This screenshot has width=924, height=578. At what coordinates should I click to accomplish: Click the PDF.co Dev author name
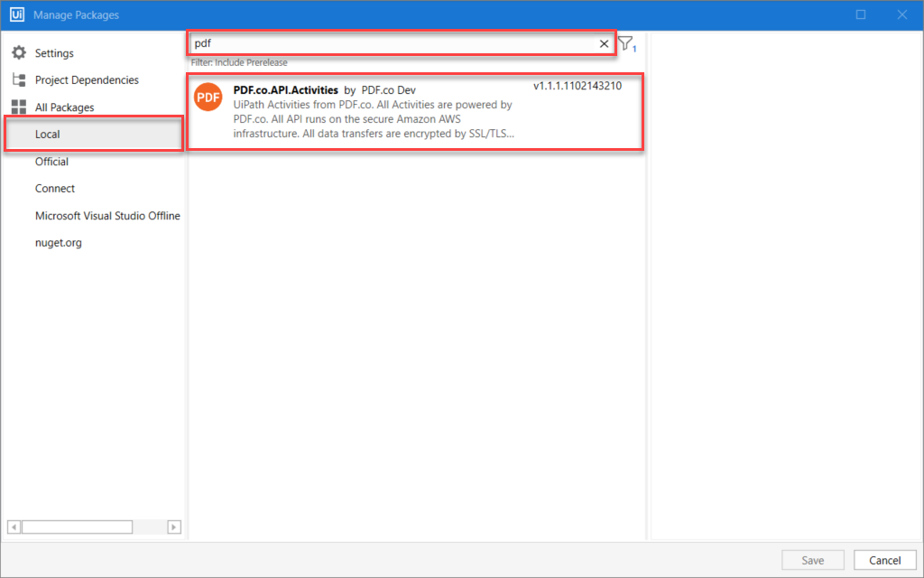point(388,90)
